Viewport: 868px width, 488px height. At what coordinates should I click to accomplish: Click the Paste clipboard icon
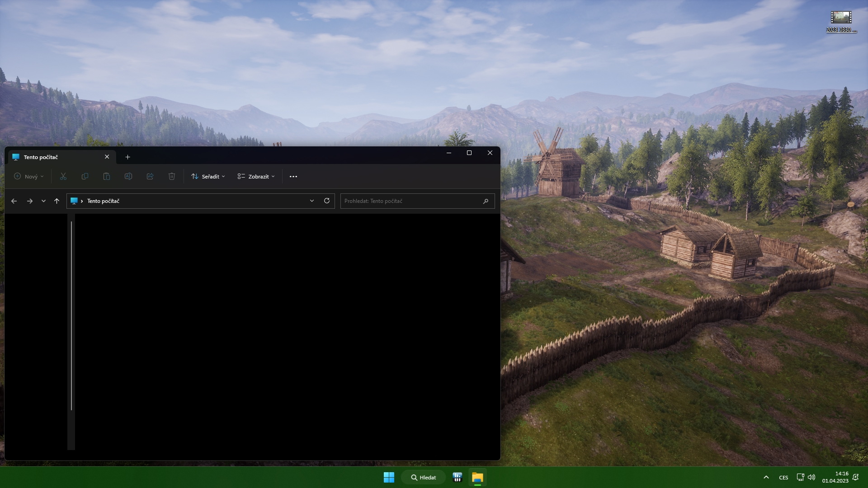(107, 176)
